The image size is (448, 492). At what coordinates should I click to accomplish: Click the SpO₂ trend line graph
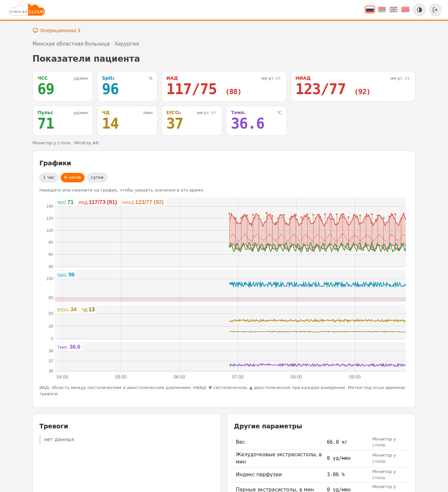317,284
